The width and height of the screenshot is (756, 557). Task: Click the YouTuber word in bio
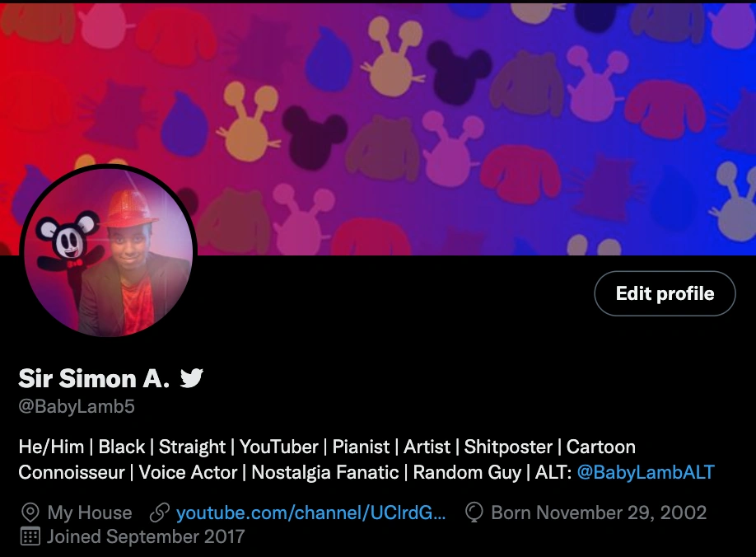pos(278,447)
